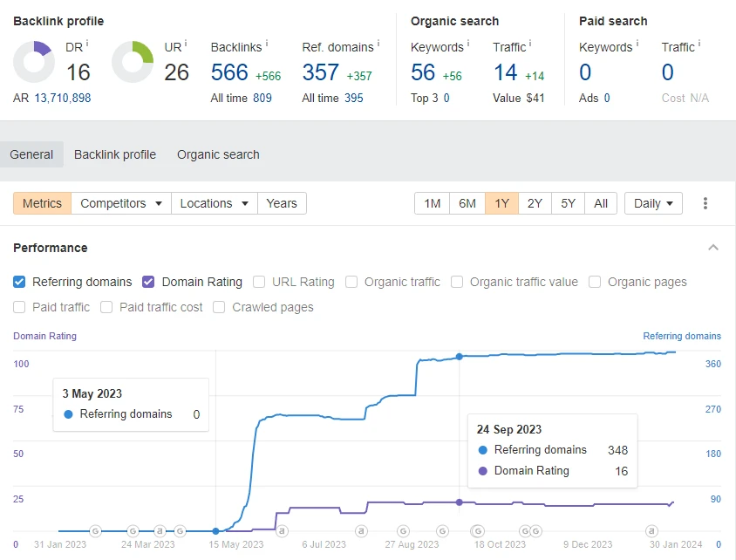Select the 1Y range button
Screen dimensions: 736x560
(501, 203)
